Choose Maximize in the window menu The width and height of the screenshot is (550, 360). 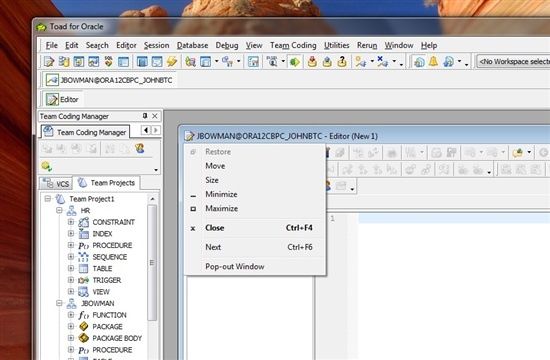(x=255, y=208)
